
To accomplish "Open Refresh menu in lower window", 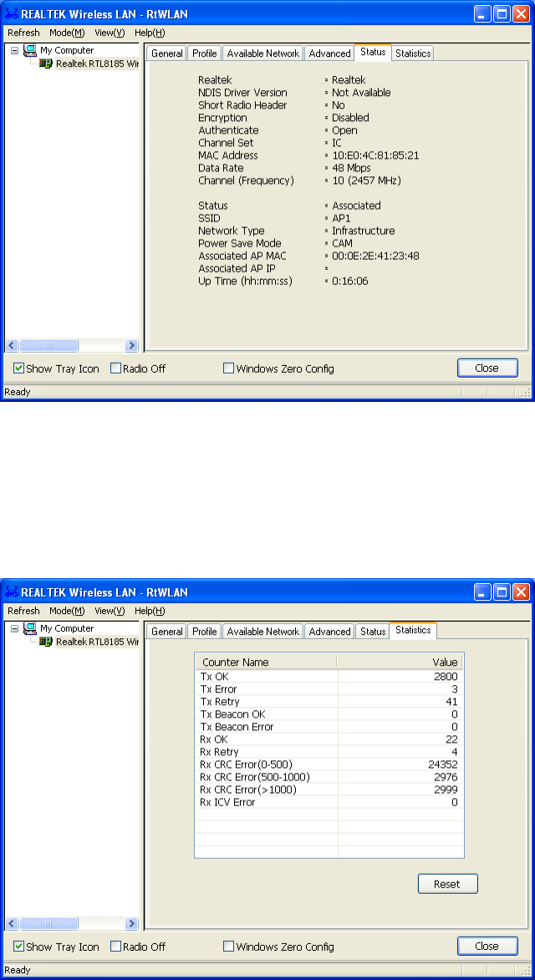I will click(23, 611).
